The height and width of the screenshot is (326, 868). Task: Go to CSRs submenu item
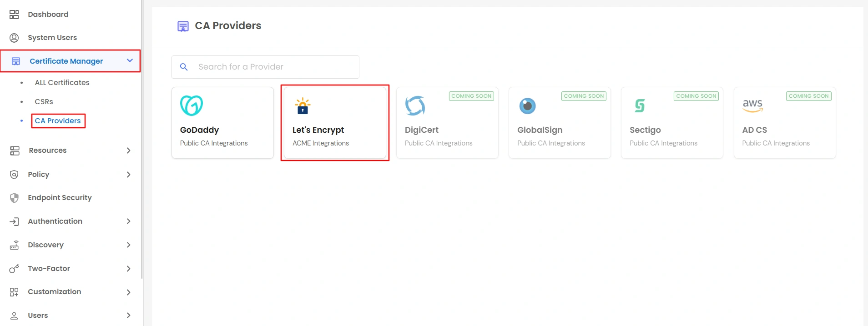tap(44, 102)
